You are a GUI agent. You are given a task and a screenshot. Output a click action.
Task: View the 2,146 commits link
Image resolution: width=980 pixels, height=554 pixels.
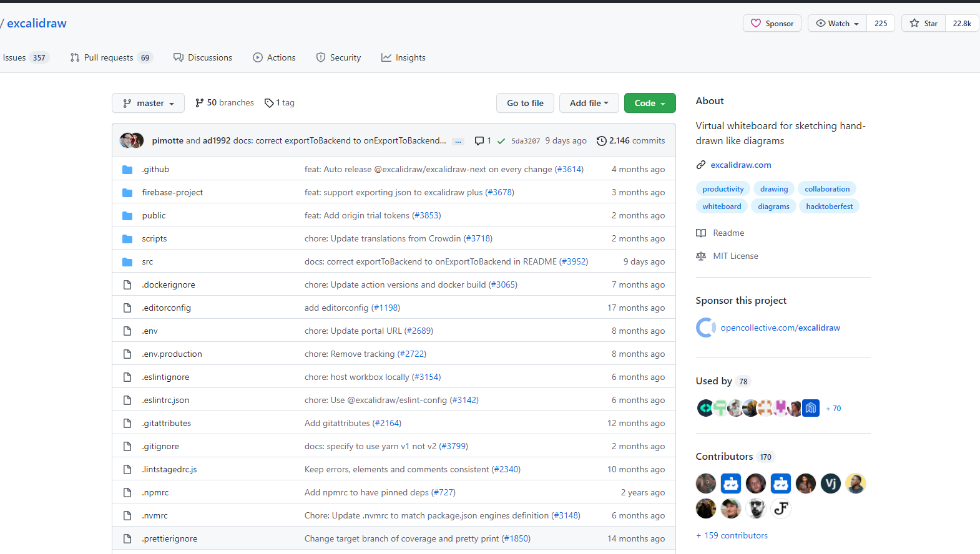pyautogui.click(x=631, y=141)
